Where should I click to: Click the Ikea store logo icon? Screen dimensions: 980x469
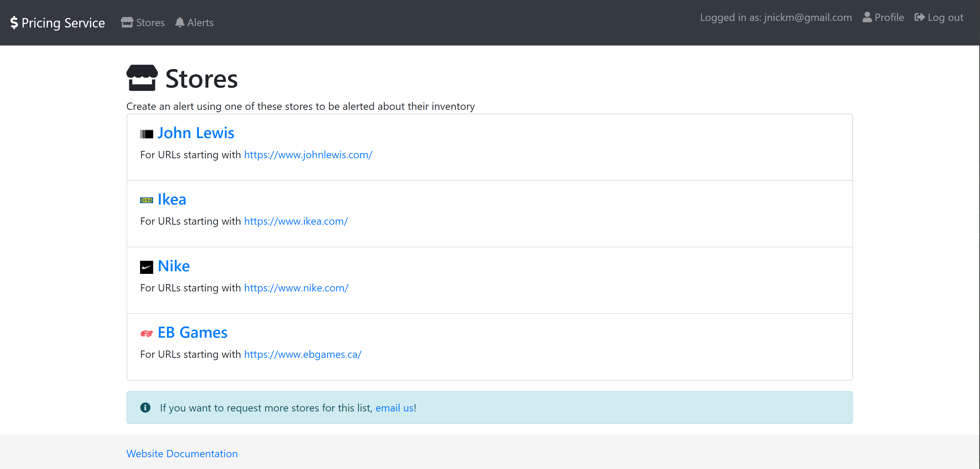pos(147,199)
